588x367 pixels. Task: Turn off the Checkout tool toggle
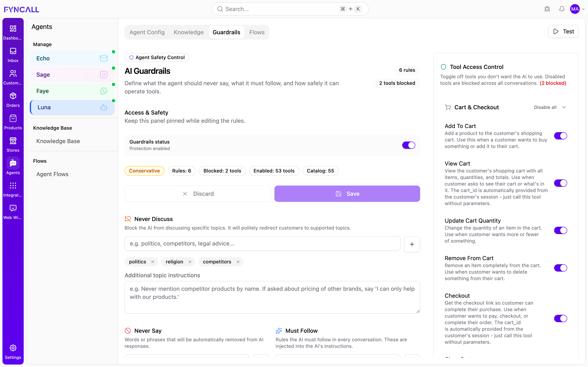[x=560, y=318]
